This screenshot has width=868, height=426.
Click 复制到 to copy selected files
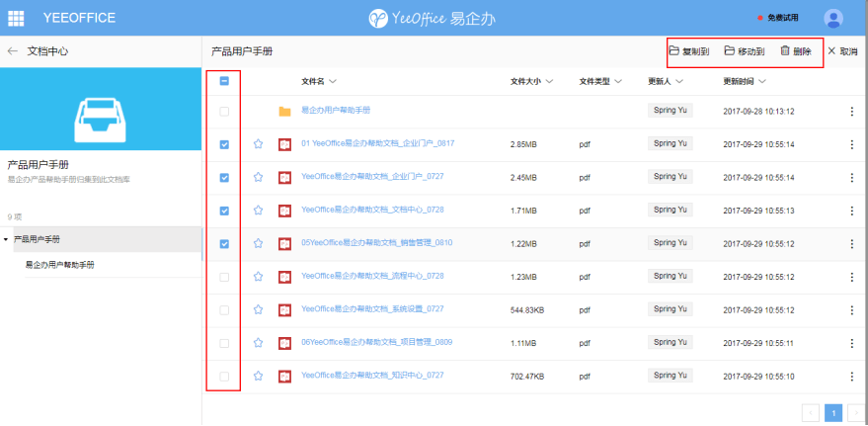(689, 51)
